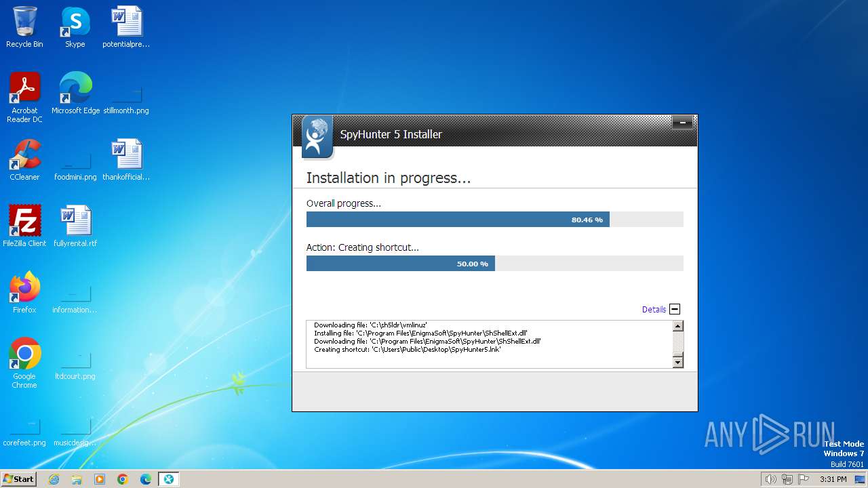Launch Microsoft Edge desktop shortcut

click(75, 94)
